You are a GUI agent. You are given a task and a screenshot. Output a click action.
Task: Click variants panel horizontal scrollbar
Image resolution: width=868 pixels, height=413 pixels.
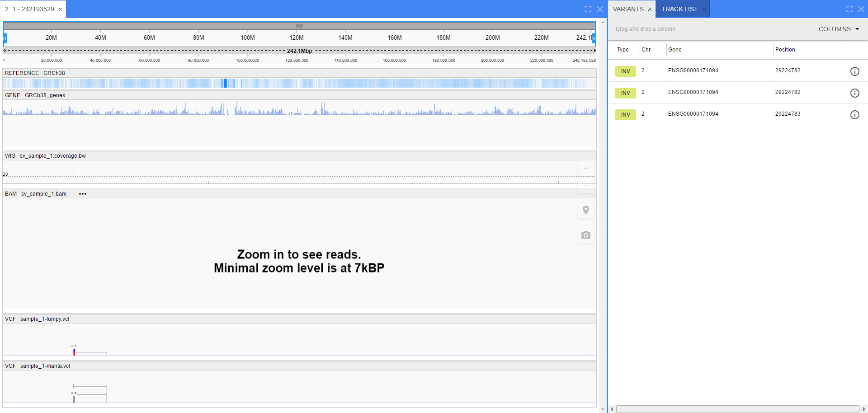(x=737, y=409)
